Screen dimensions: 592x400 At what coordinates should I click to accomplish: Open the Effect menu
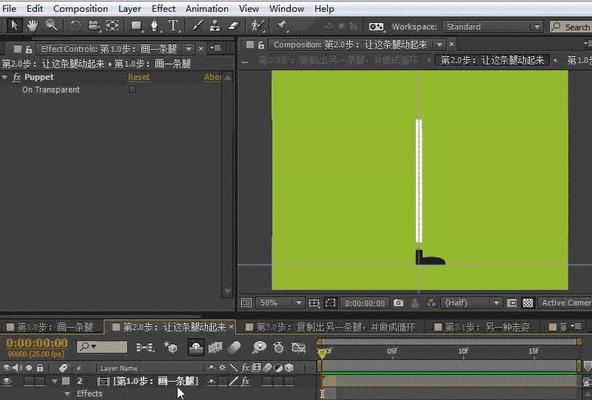[163, 8]
